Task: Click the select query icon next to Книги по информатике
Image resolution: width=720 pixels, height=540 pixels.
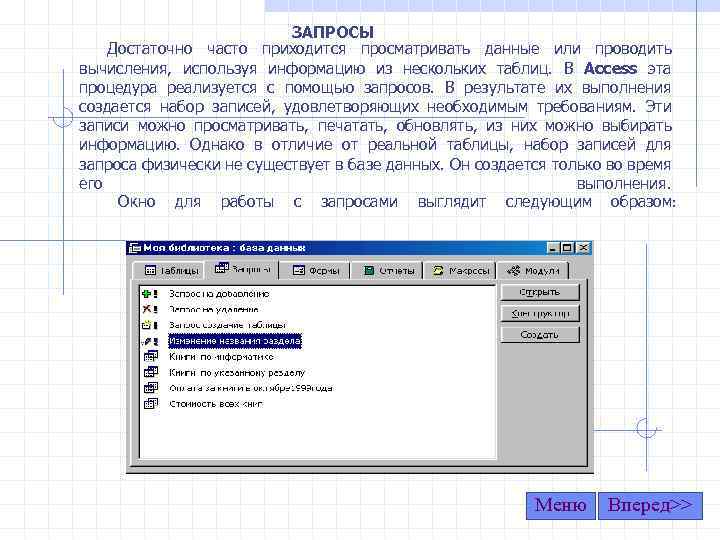Action: tap(151, 357)
